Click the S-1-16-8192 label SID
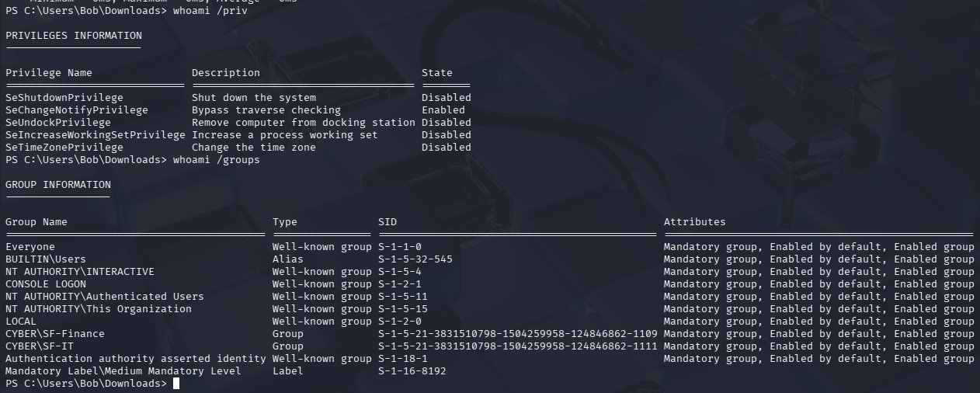Screen dimensions: 980x393 click(412, 371)
